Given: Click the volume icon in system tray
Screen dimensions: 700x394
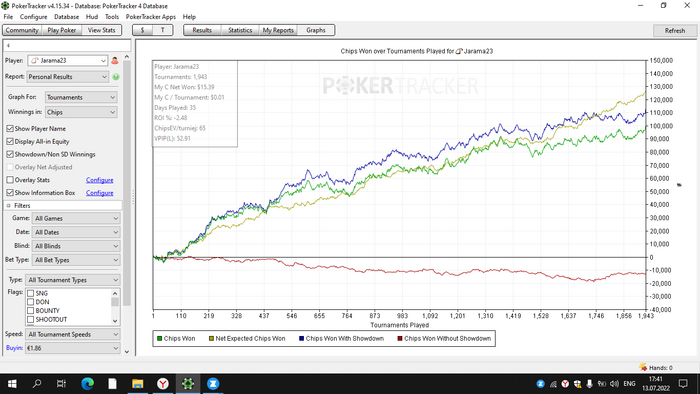Looking at the screenshot, I should [x=614, y=384].
